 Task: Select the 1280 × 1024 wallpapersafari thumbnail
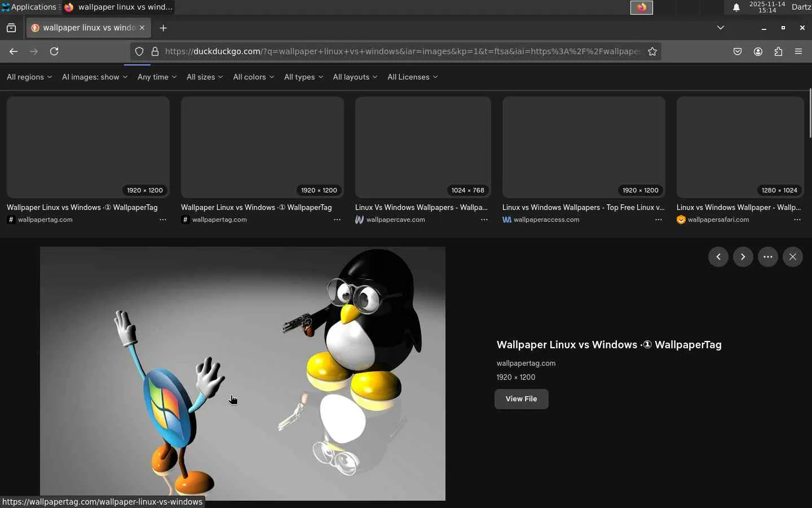click(740, 147)
